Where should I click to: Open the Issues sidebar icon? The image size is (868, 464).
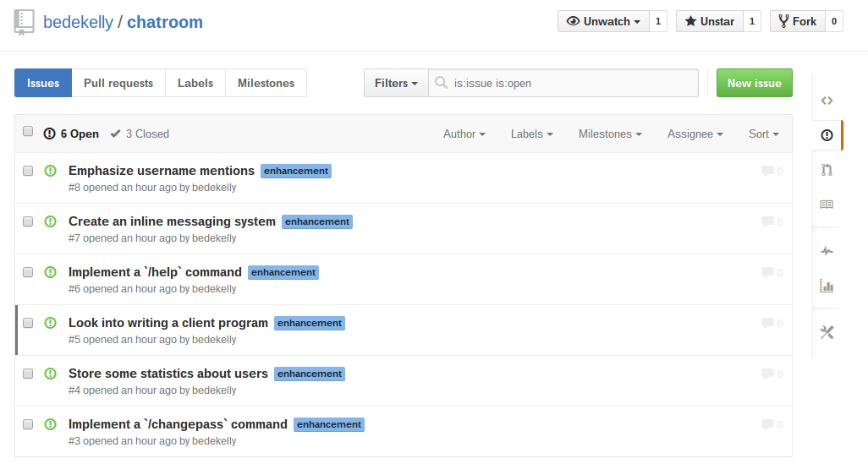(827, 135)
